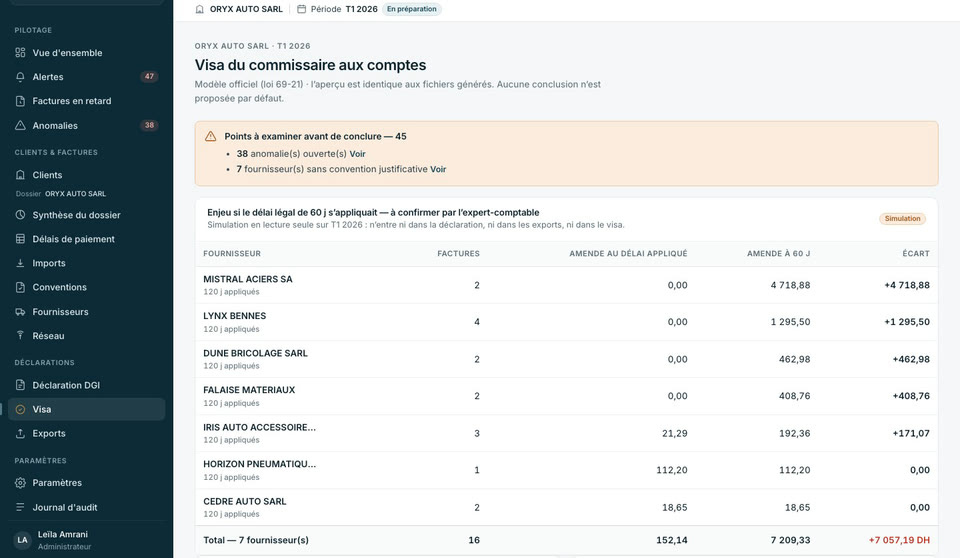This screenshot has width=960, height=558.
Task: Click the Alertes bell icon
Action: click(20, 77)
